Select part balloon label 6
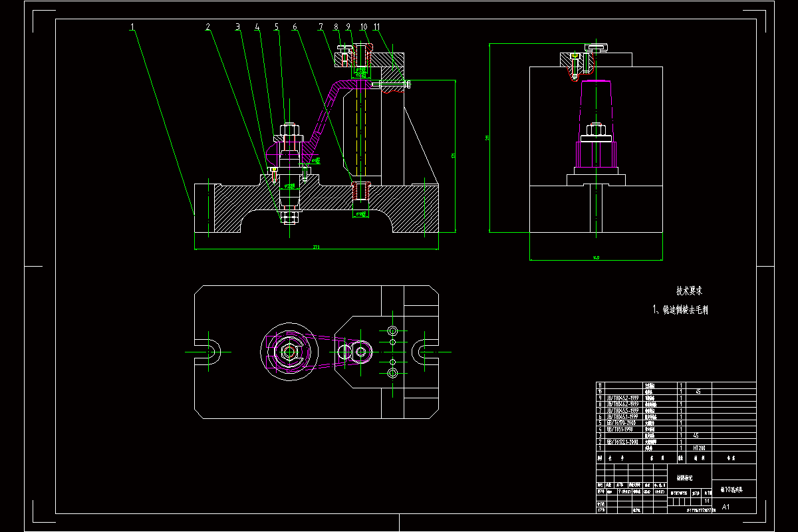798x532 pixels. (x=295, y=27)
